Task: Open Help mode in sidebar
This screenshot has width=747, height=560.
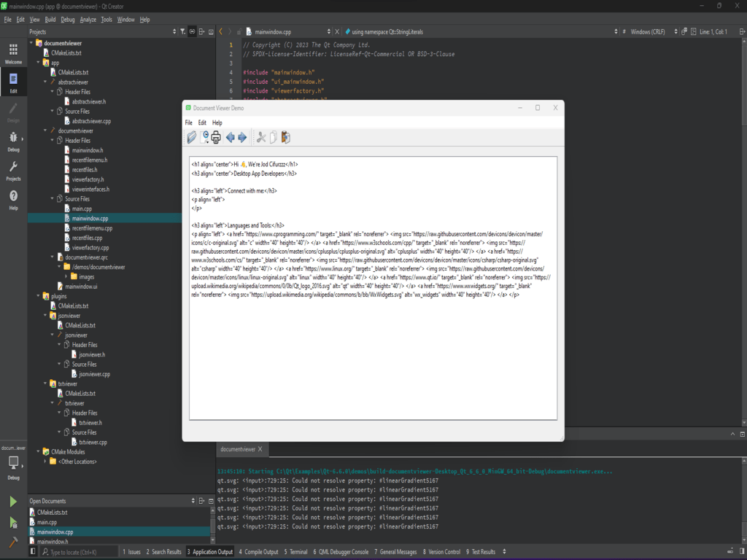Action: pos(13,200)
